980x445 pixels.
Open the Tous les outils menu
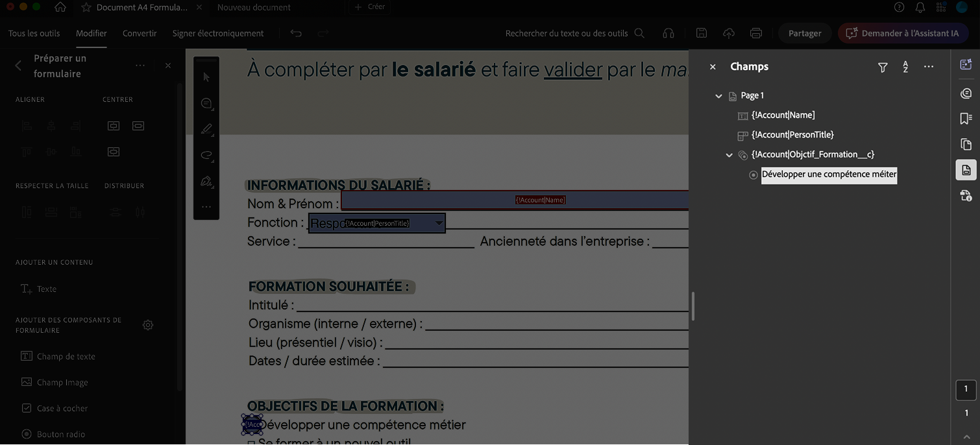[x=34, y=33]
